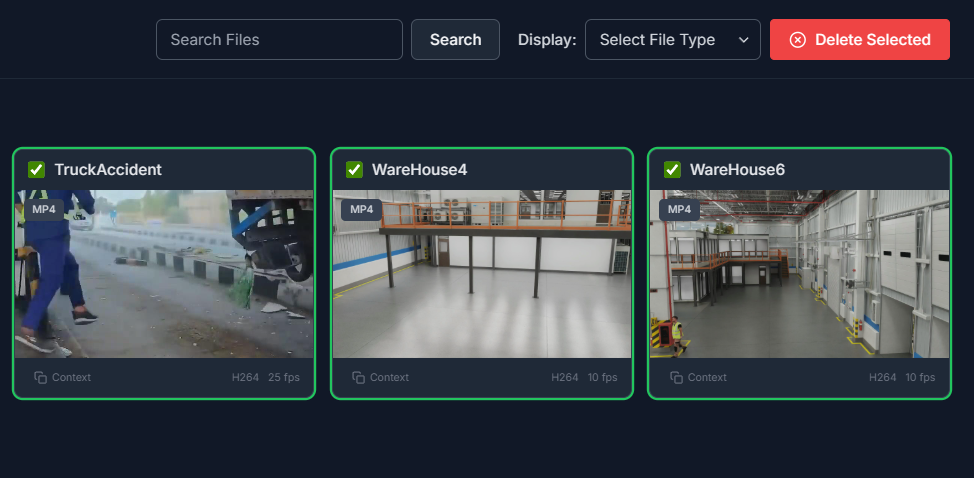Click the chevron arrow of file type selector

743,40
